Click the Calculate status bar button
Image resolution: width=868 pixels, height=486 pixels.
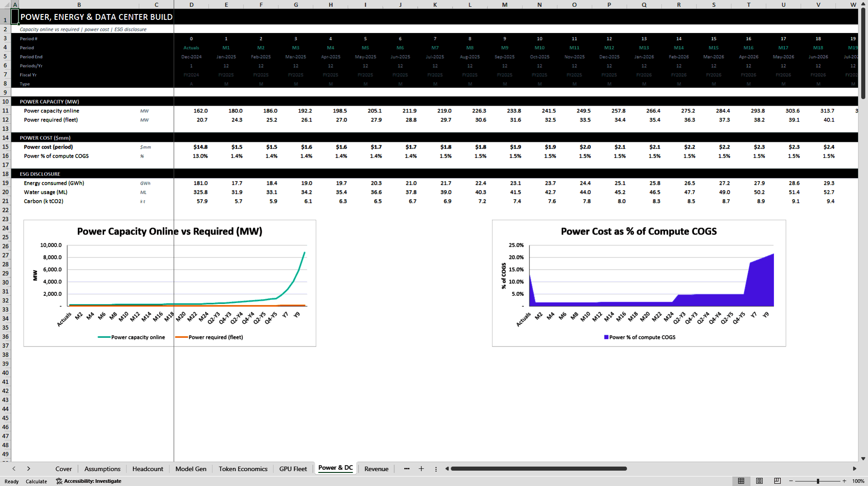[x=36, y=481]
